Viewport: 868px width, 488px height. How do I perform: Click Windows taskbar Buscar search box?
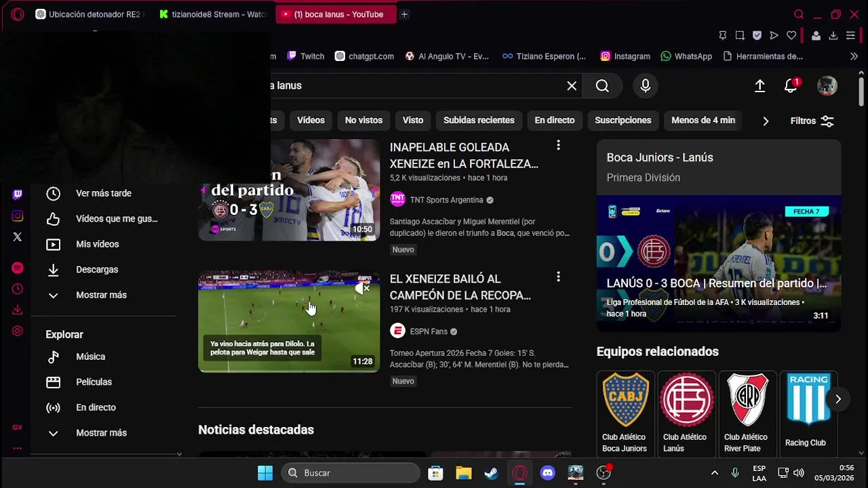350,473
